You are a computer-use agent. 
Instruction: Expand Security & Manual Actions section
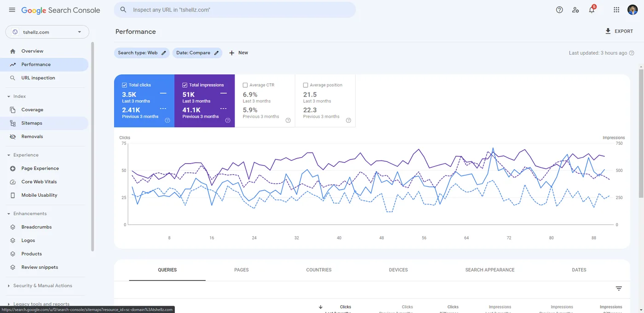[x=9, y=286]
